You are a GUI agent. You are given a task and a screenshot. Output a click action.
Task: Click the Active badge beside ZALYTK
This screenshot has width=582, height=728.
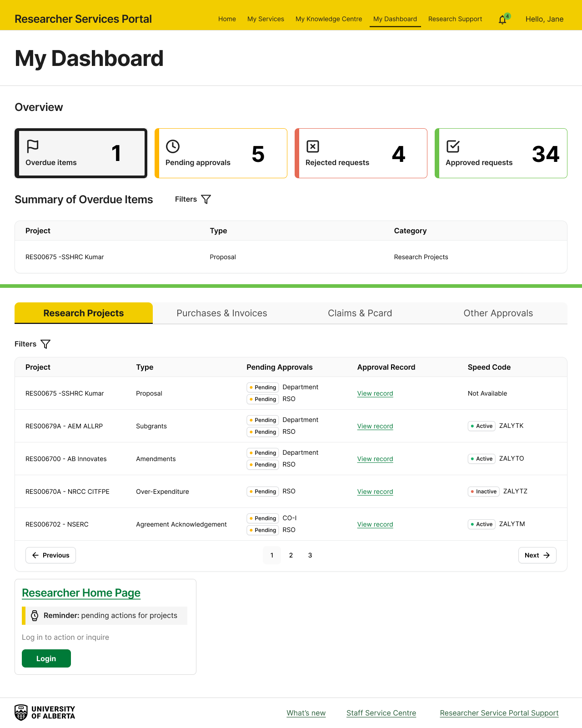(x=482, y=426)
